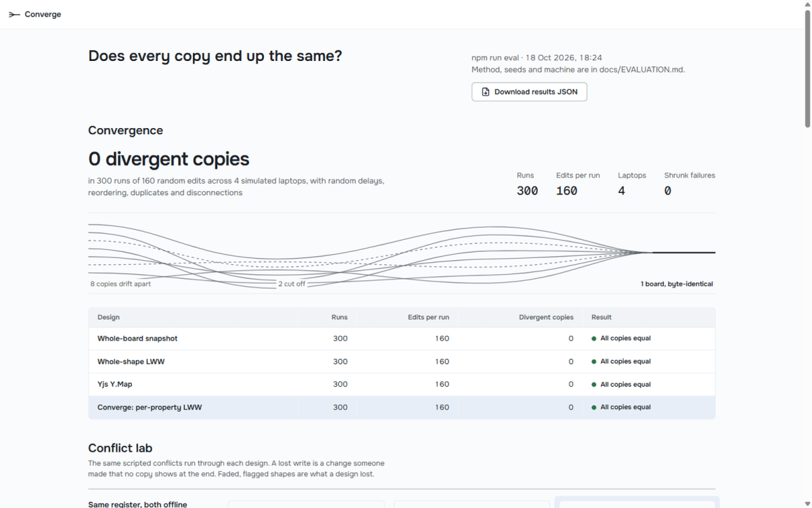Click the Laptops stat value 4
The image size is (812, 508).
coord(621,191)
